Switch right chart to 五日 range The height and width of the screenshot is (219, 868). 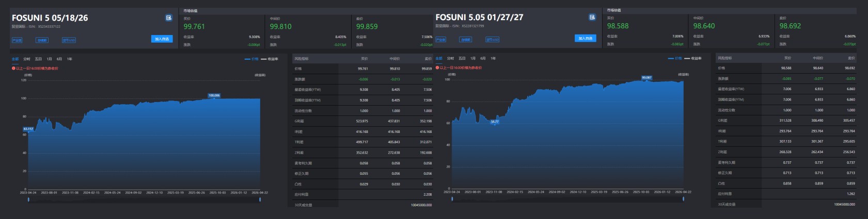click(x=462, y=59)
